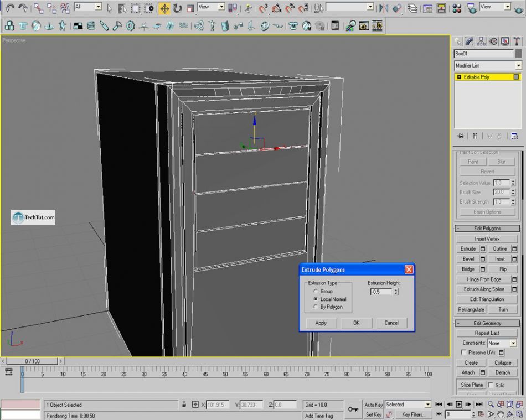Viewport: 526px width, 420px height.
Task: Activate the Rotate tool
Action: [177, 8]
